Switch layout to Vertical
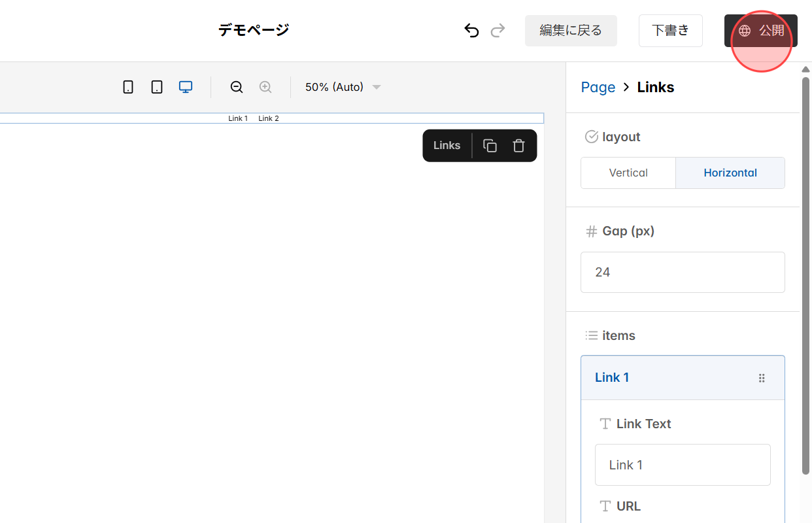The image size is (812, 523). click(x=628, y=173)
